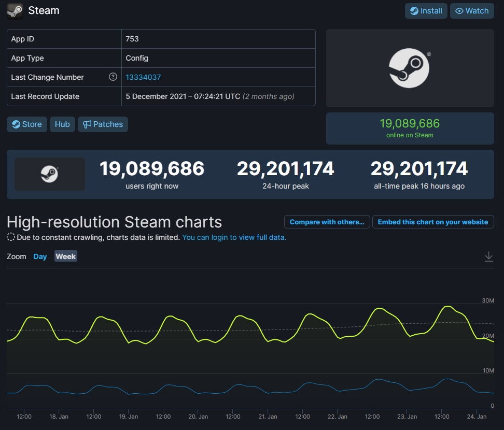Open change number 13334037 link
Screen dimensions: 504x430
tap(143, 77)
